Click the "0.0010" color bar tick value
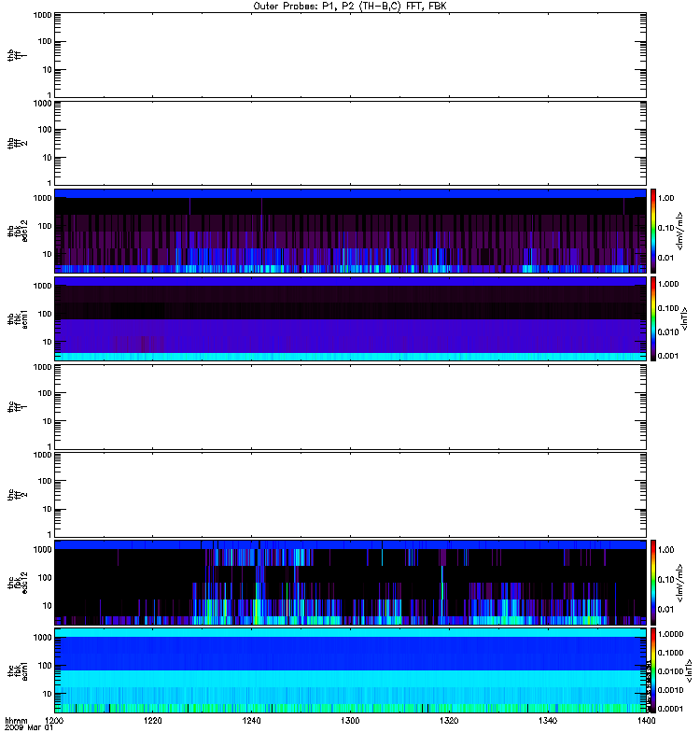The width and height of the screenshot is (700, 747). [x=670, y=690]
